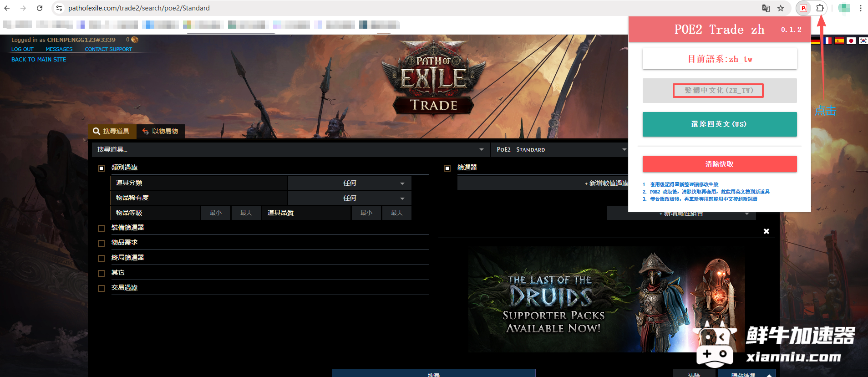The height and width of the screenshot is (377, 868).
Task: Expand the 物品稀有度 dropdown
Action: (x=350, y=198)
